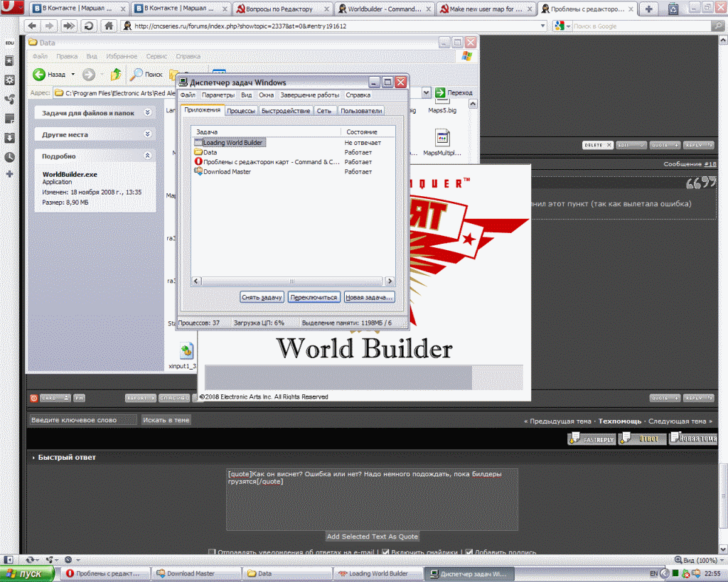Click the green Go arrow (Переход)
This screenshot has width=728, height=582.
440,93
